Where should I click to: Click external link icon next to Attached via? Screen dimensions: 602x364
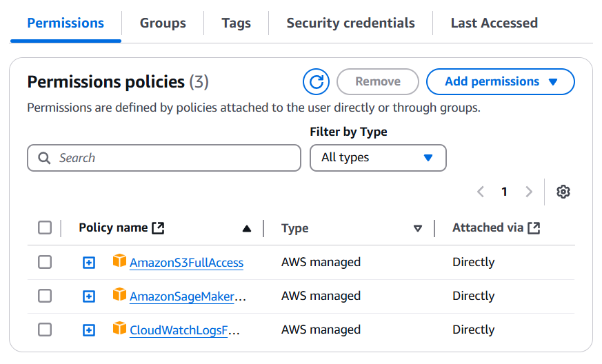pos(534,228)
